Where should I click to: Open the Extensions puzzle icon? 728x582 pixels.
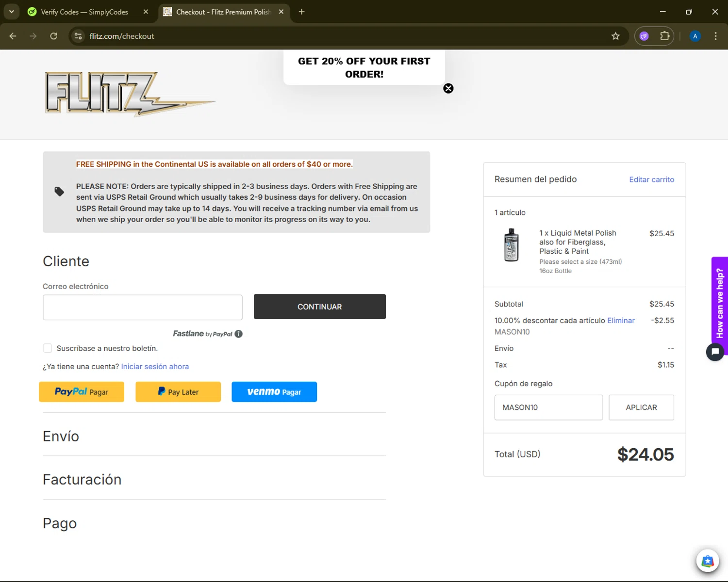point(664,36)
